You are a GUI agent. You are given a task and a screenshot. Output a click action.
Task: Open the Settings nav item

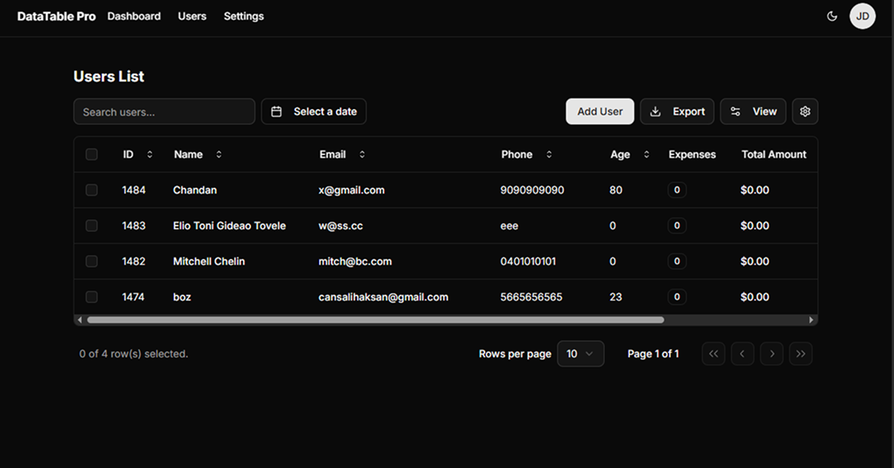(x=244, y=16)
